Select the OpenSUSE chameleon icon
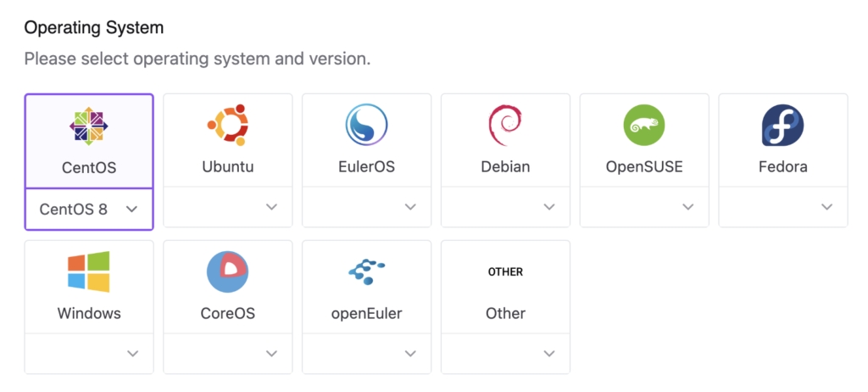Image resolution: width=868 pixels, height=392 pixels. 644,126
